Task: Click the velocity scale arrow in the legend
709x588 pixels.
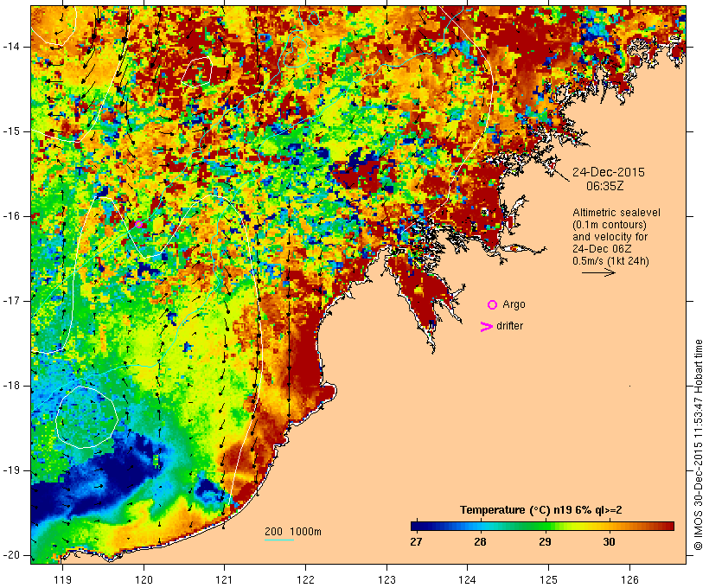Action: coord(598,272)
